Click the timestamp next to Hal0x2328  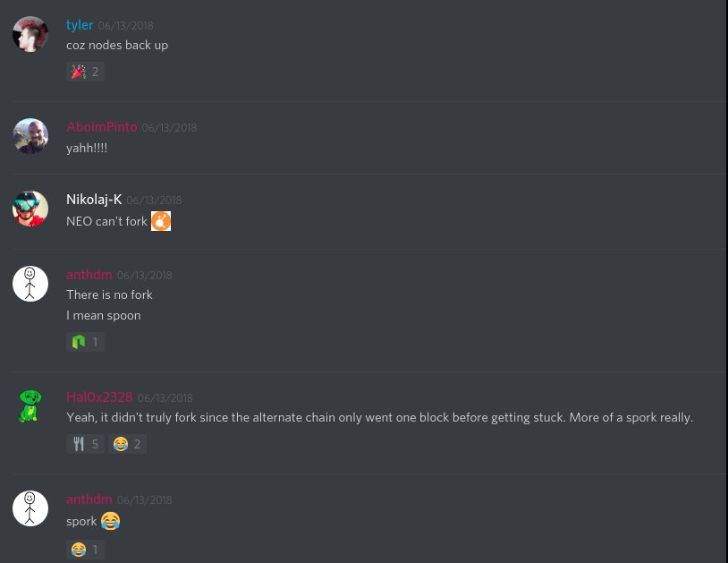point(165,398)
